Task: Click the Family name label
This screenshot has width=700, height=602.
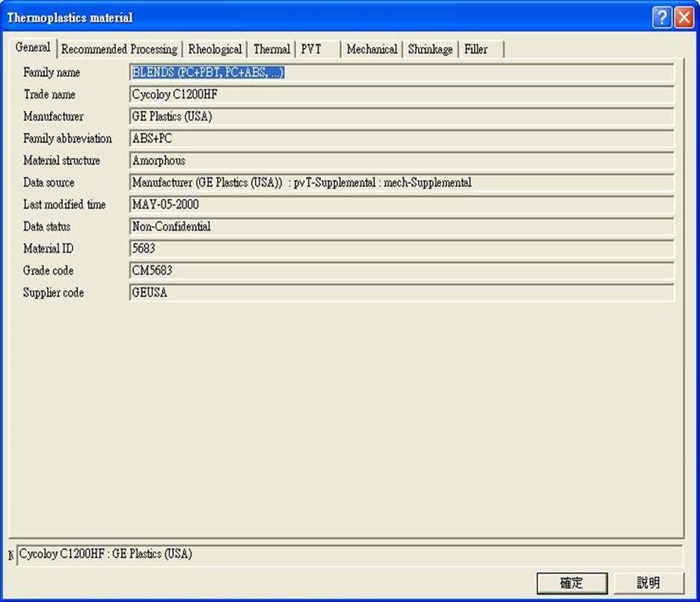Action: tap(52, 73)
